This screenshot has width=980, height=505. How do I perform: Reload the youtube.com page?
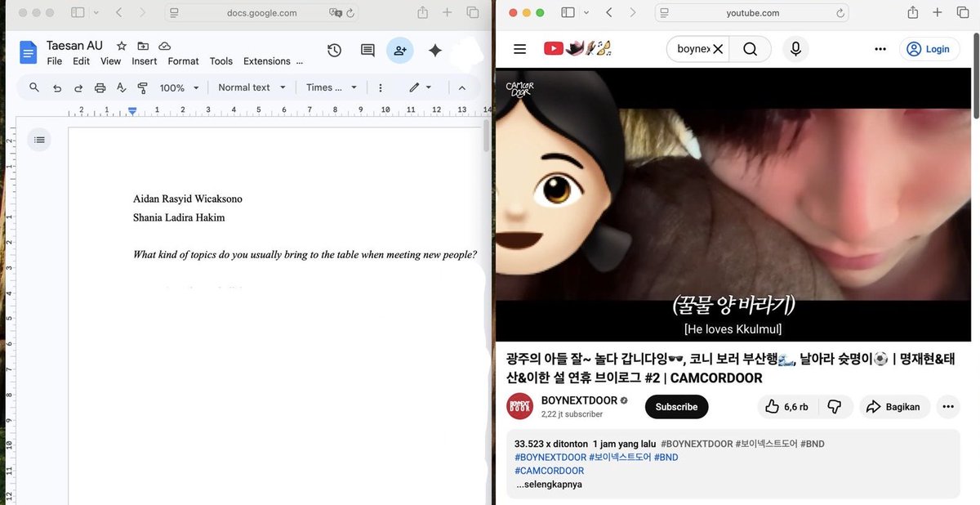click(x=840, y=12)
